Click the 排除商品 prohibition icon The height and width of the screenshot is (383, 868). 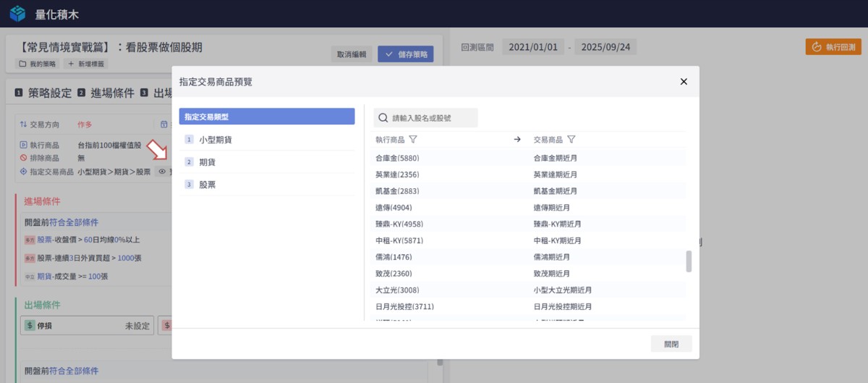coord(23,157)
